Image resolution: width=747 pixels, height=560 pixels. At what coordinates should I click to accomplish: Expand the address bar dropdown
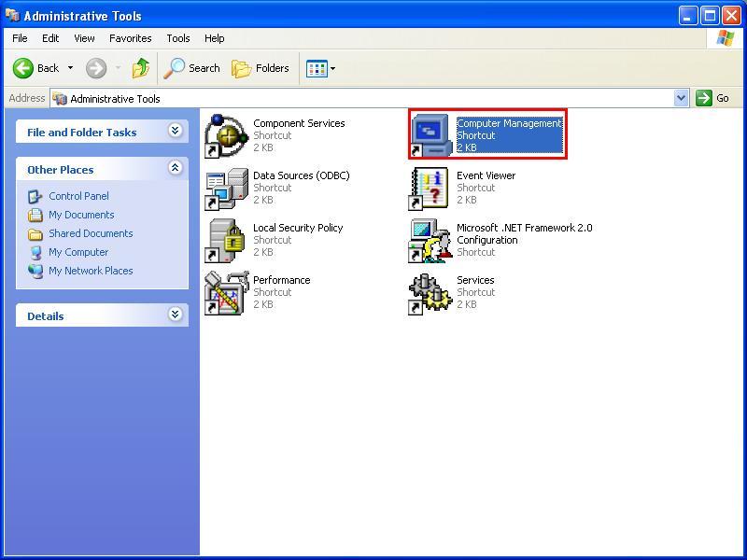(x=682, y=98)
